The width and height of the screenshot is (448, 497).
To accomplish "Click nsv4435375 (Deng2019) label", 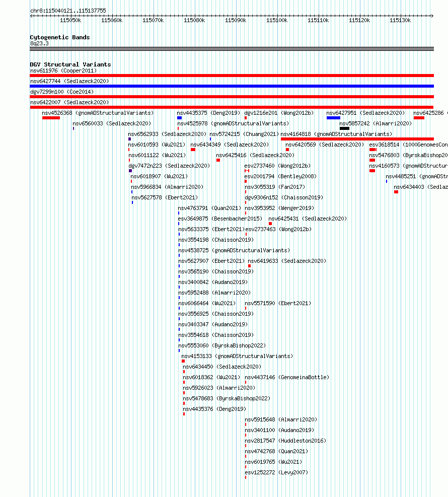I will pyautogui.click(x=209, y=113).
